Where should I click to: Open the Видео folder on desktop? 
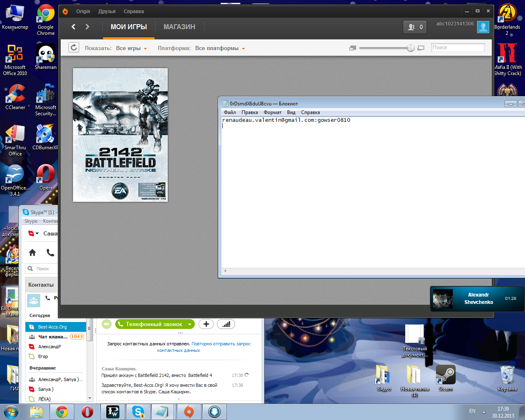384,378
